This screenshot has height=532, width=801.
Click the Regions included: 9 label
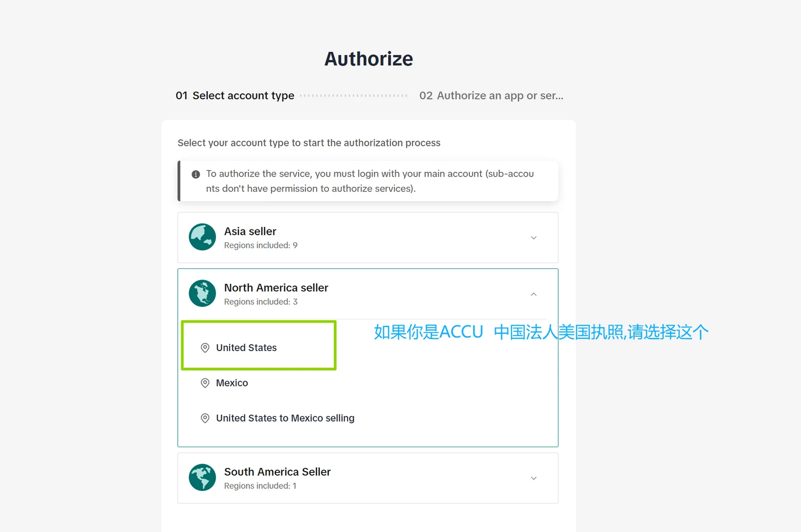[261, 245]
